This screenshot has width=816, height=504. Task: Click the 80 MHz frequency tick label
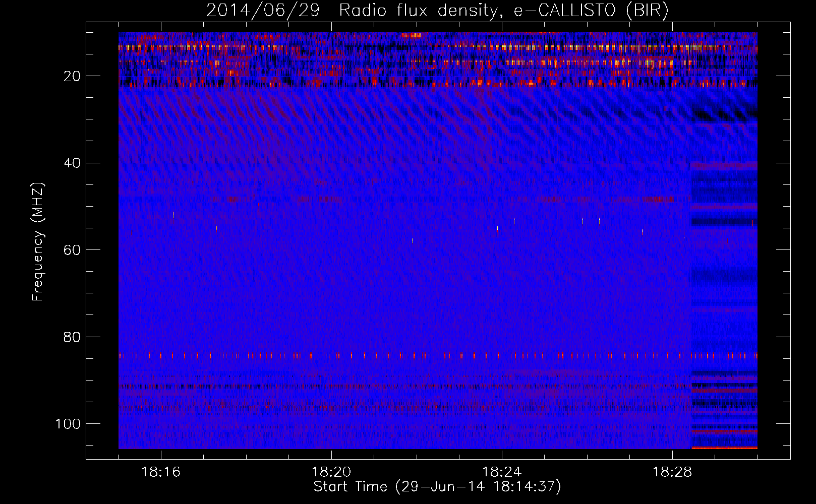point(72,337)
